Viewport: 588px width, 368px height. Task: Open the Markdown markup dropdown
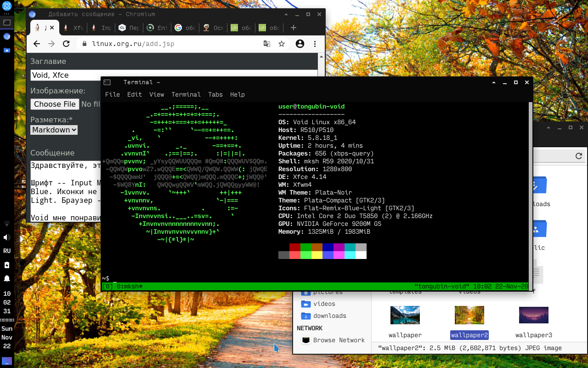[54, 130]
